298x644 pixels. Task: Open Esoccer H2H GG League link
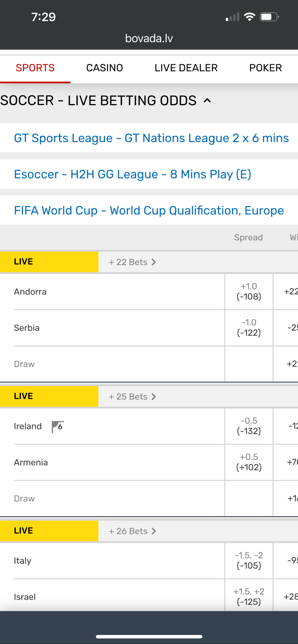[132, 174]
